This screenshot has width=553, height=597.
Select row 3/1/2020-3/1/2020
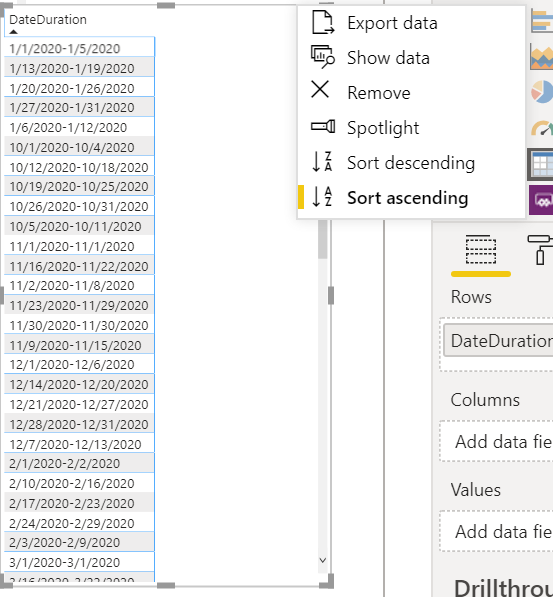79,562
